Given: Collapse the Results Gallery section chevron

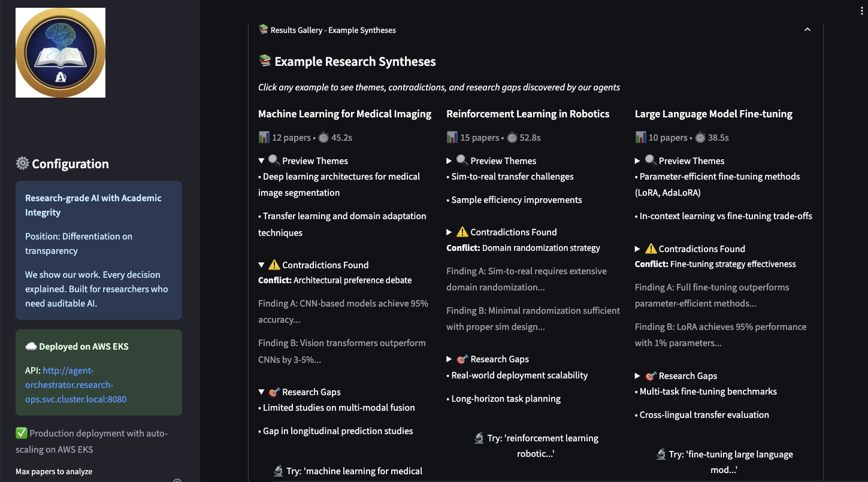Looking at the screenshot, I should (807, 30).
